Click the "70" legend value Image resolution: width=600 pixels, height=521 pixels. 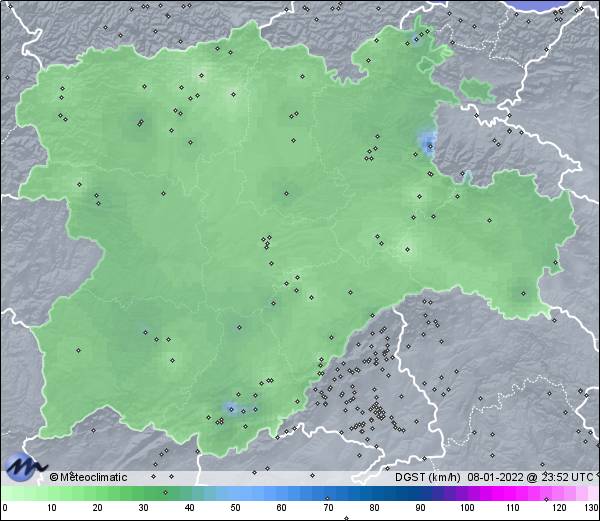(328, 508)
